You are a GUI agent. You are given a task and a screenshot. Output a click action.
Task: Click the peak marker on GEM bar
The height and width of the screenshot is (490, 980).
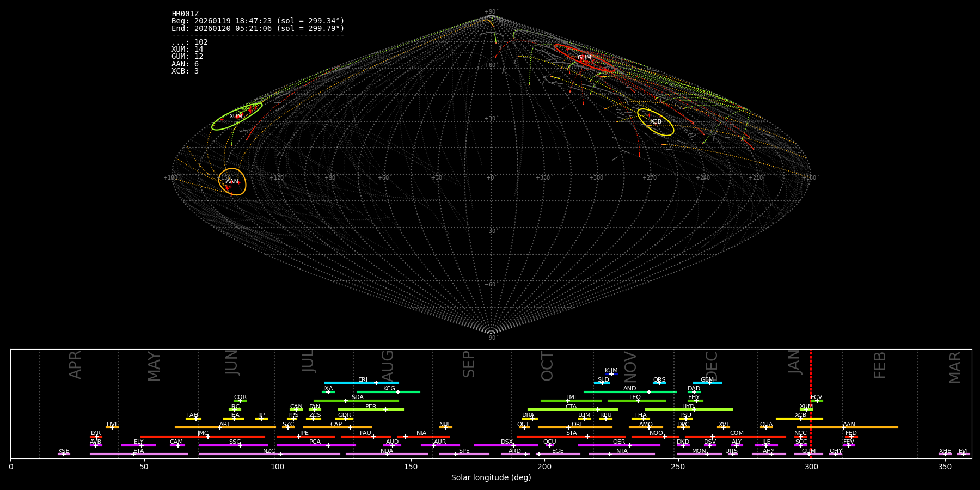point(709,383)
